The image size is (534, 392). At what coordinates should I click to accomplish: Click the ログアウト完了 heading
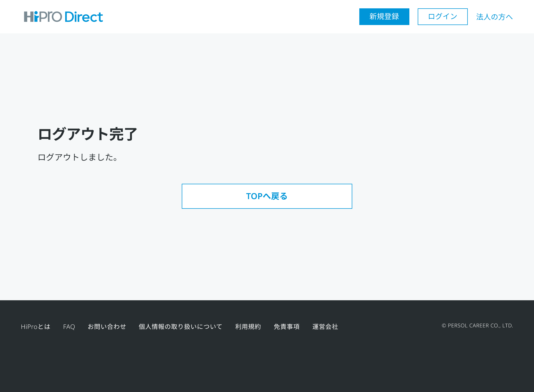(88, 134)
